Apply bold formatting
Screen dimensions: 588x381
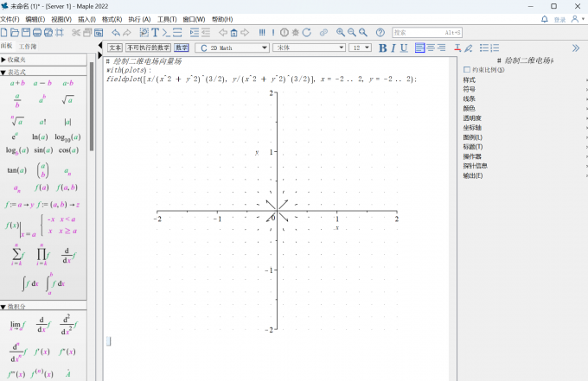tap(382, 48)
